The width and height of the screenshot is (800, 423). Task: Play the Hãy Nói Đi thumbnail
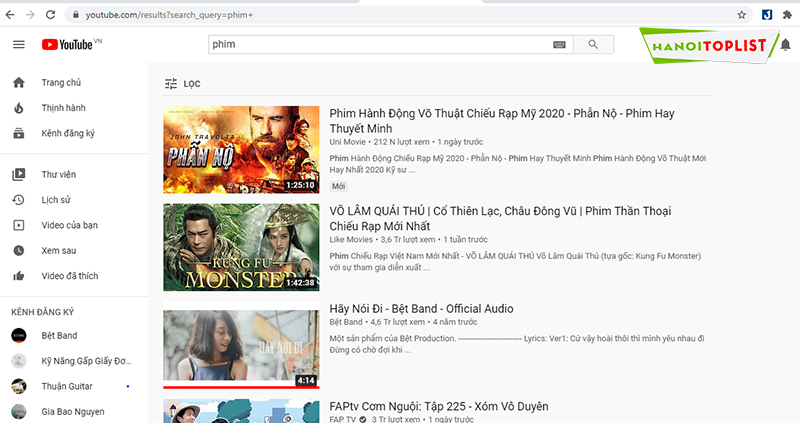tap(241, 344)
